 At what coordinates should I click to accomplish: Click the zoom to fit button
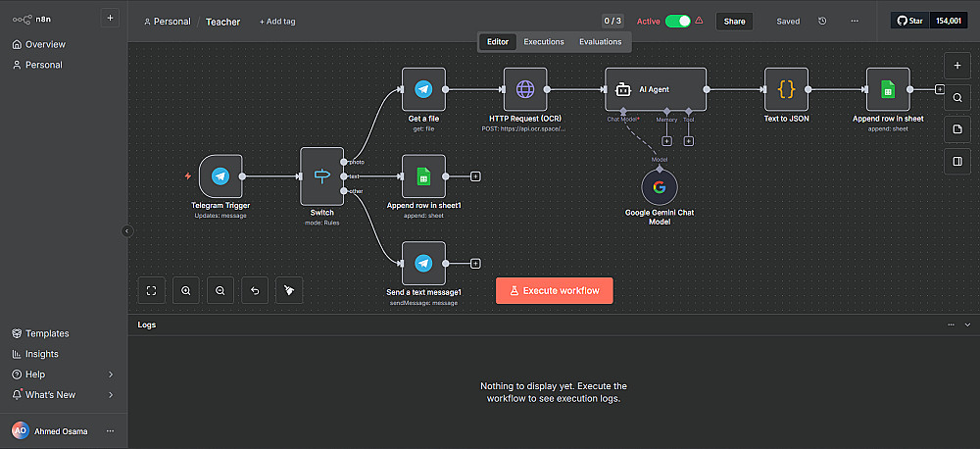click(151, 290)
